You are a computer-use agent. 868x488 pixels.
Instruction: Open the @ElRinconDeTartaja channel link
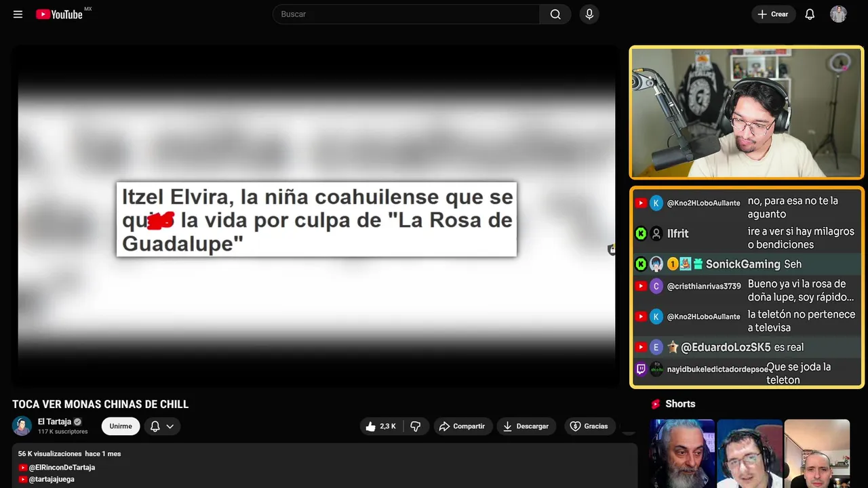coord(62,467)
